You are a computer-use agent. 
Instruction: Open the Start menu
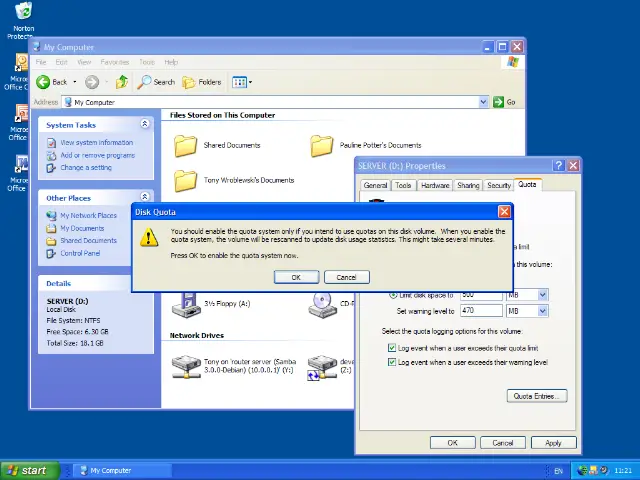[30, 471]
